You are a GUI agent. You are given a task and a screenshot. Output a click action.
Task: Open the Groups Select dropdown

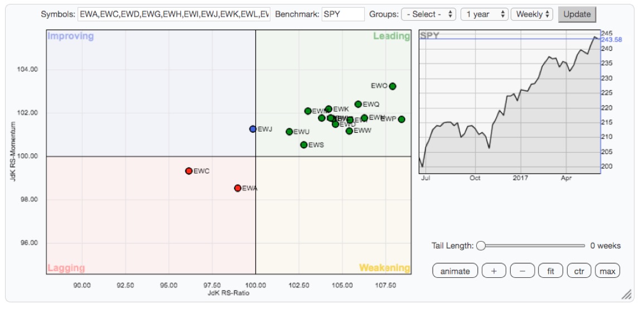click(x=428, y=14)
